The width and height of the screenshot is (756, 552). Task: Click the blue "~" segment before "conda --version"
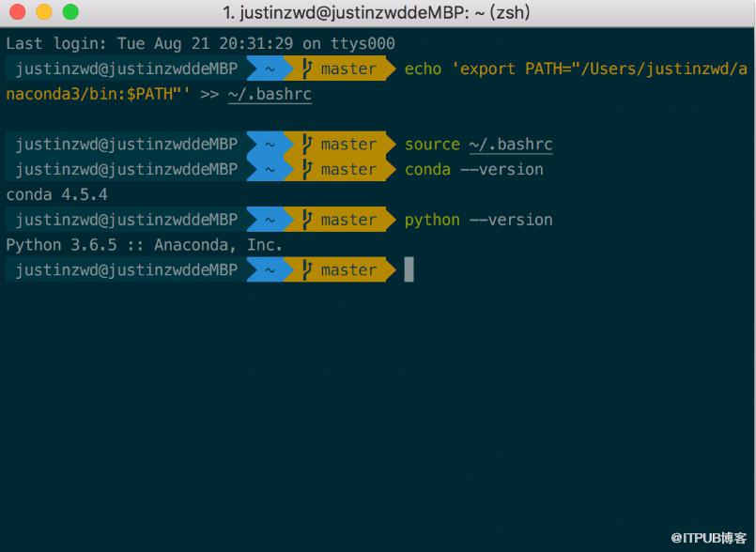click(x=270, y=169)
